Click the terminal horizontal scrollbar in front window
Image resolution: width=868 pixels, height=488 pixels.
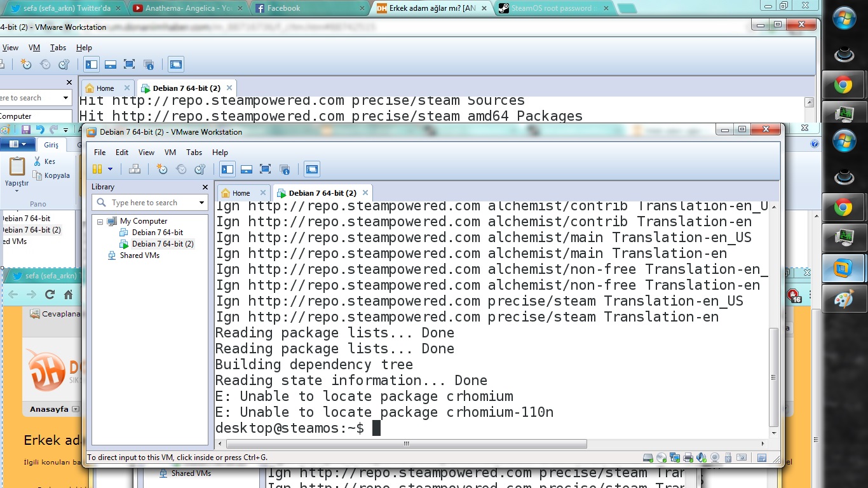click(x=405, y=444)
